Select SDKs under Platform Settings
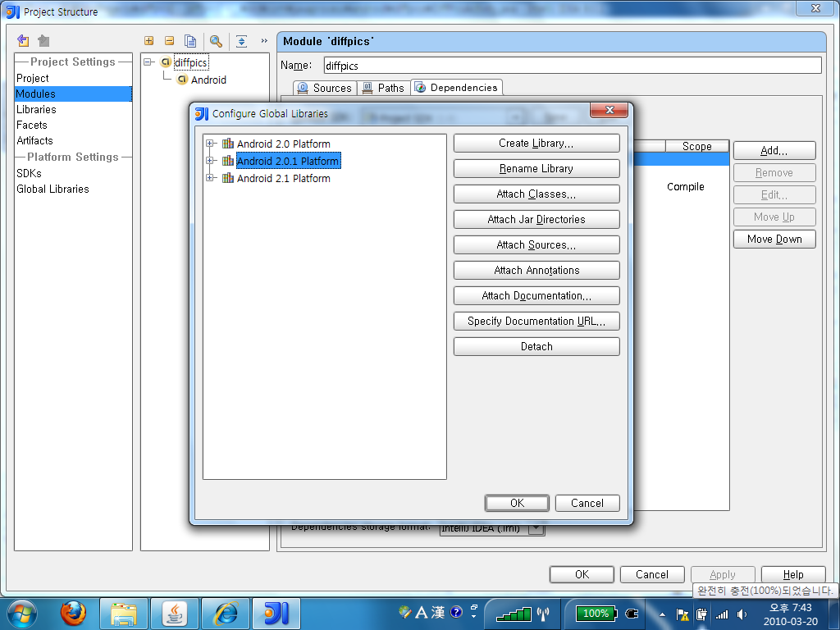 pos(29,173)
